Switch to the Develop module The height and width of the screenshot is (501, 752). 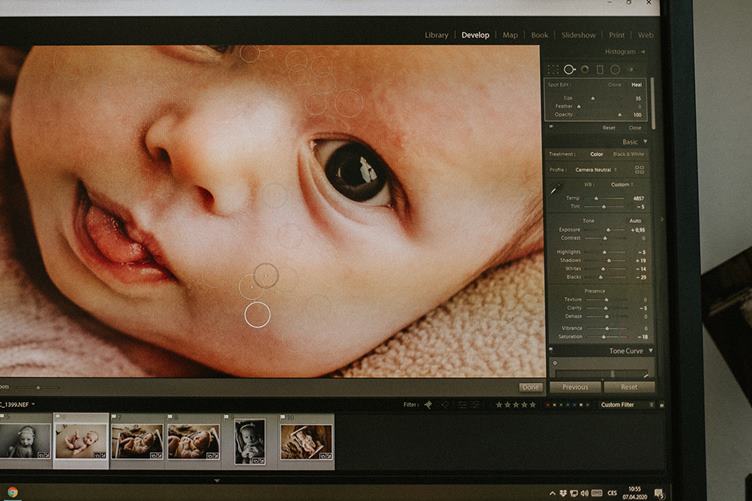point(475,35)
